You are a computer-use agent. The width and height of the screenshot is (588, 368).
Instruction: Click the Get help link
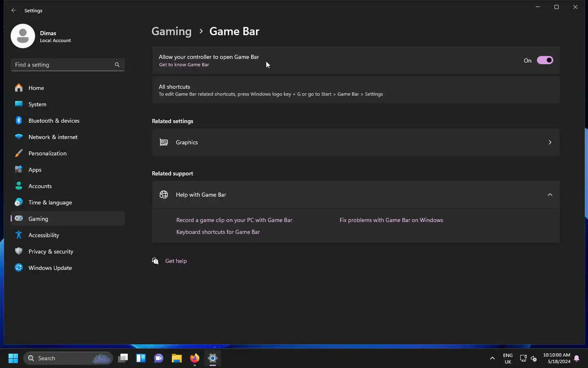pyautogui.click(x=176, y=261)
